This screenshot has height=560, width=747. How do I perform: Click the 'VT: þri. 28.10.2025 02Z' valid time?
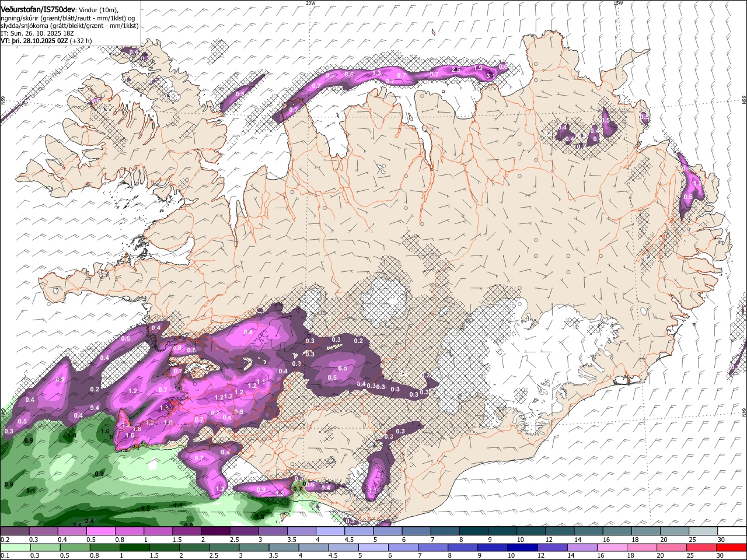coord(35,41)
